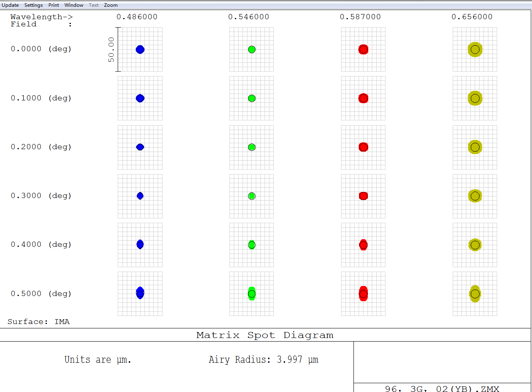Click the red spot plot at 0.2000 deg

point(363,147)
